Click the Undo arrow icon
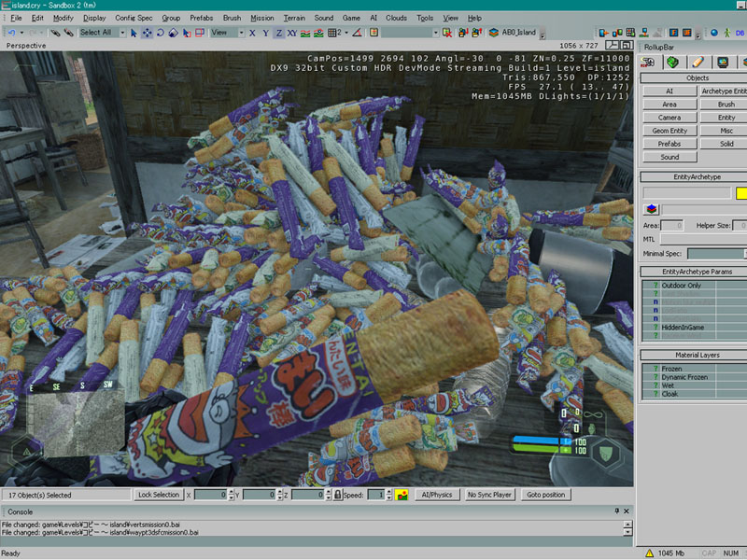Viewport: 747px width, 560px height. [x=12, y=33]
